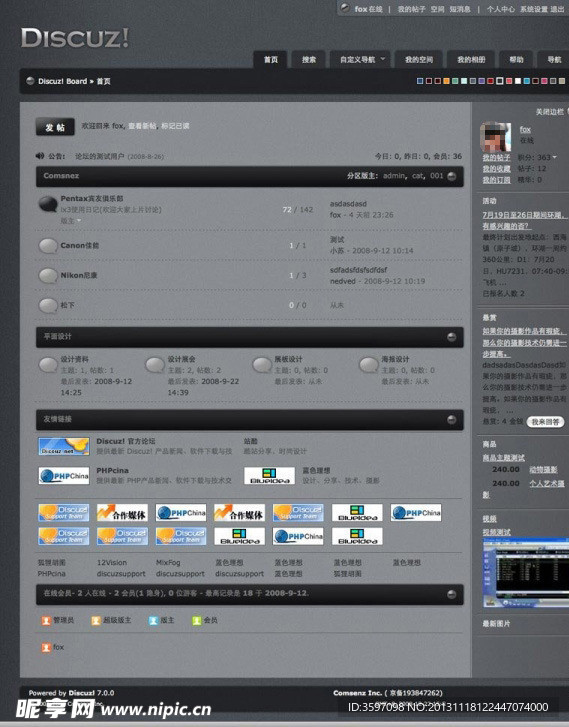Screen dimensions: 569x727
Task: Click the BlueIdea logo beside 蓝色理想
Action: pos(269,476)
